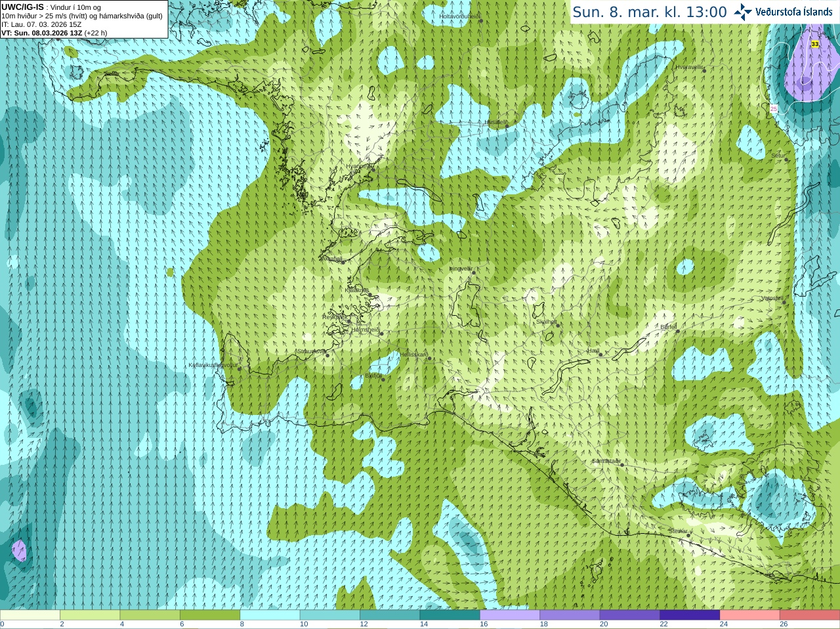This screenshot has width=840, height=629.
Task: Select the 24–26 m/s legend color
Action: click(x=750, y=615)
